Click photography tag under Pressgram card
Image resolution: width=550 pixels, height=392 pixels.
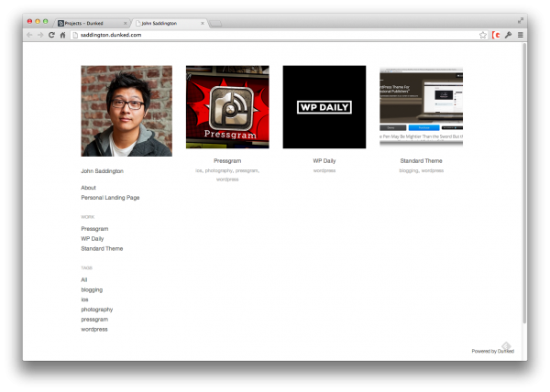(219, 170)
